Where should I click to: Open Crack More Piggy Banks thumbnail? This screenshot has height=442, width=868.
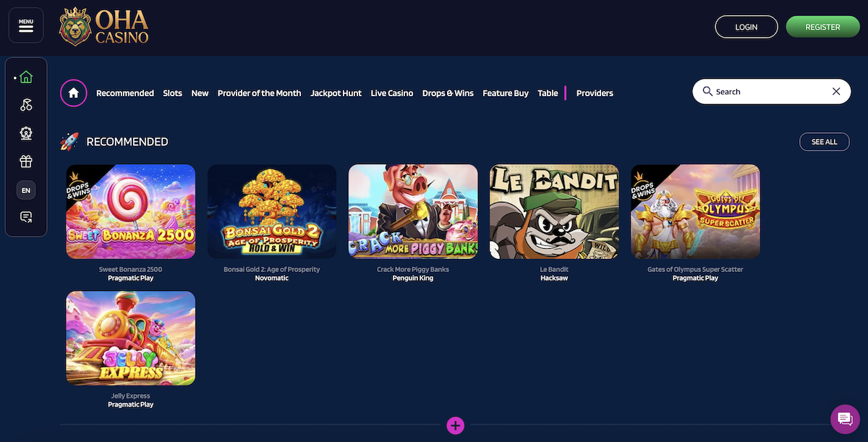point(413,211)
